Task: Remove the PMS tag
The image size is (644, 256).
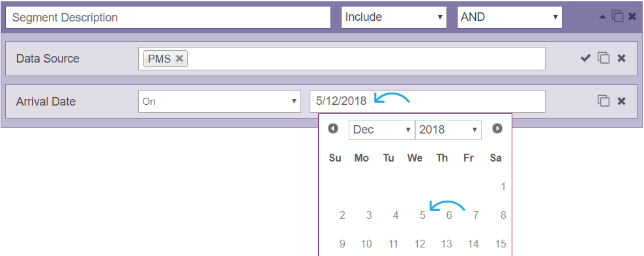Action: click(x=179, y=59)
